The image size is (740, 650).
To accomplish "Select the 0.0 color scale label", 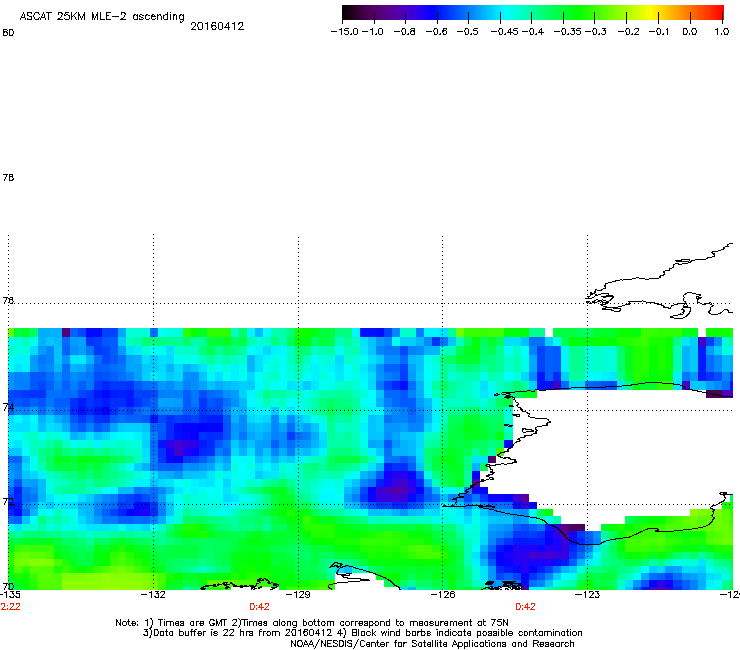I will 690,32.
